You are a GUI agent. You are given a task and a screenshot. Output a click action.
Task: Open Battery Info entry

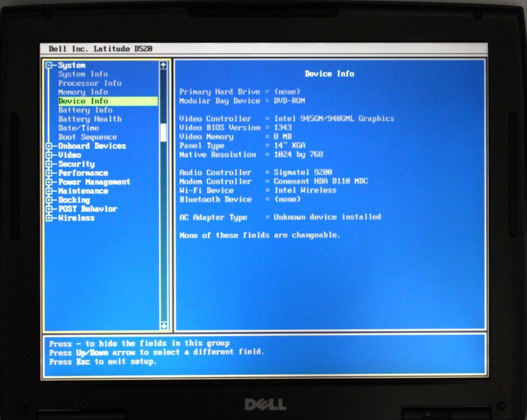(85, 110)
